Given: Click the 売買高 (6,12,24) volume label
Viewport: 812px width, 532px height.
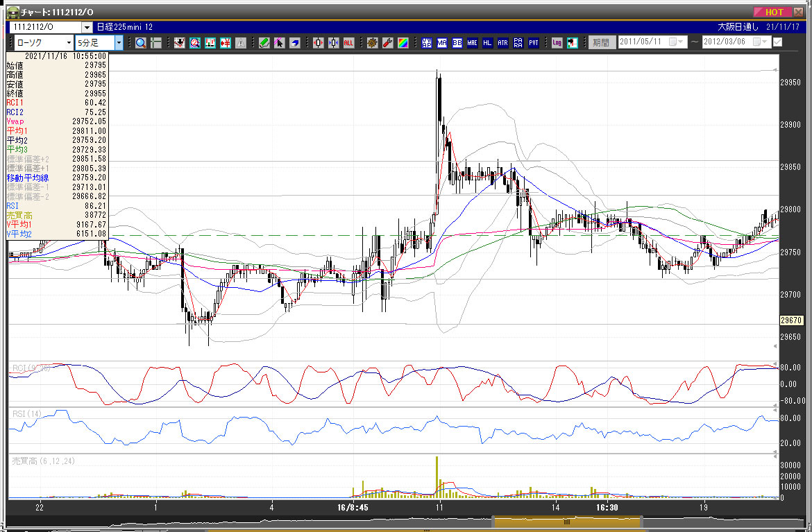Looking at the screenshot, I should (x=44, y=461).
